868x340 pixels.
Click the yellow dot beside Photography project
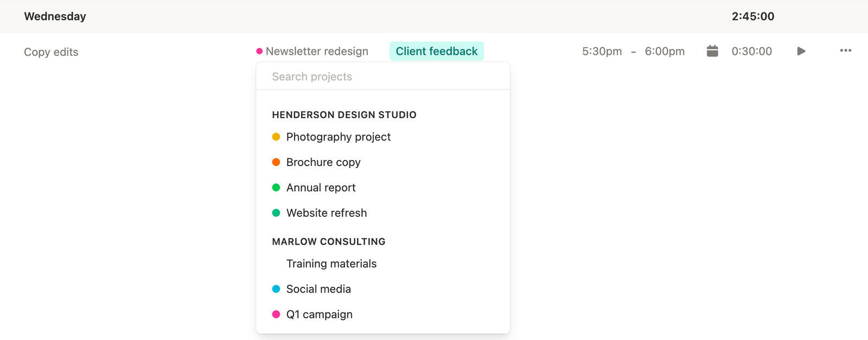click(276, 137)
